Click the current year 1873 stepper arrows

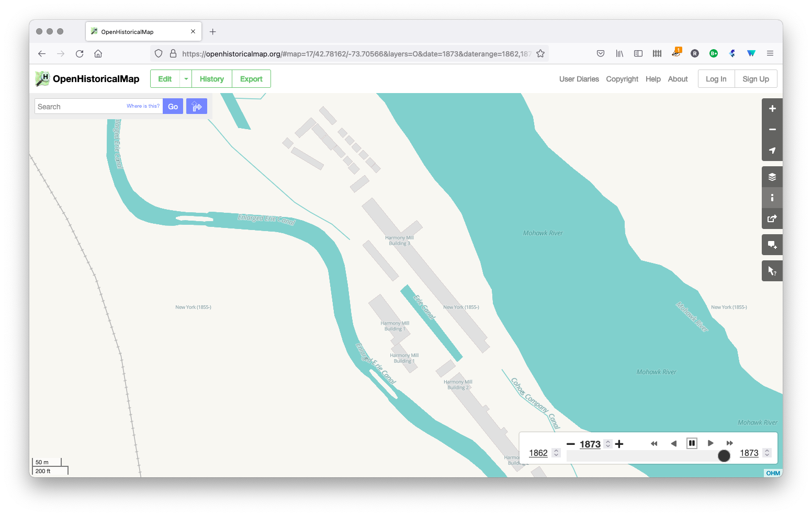click(x=607, y=443)
